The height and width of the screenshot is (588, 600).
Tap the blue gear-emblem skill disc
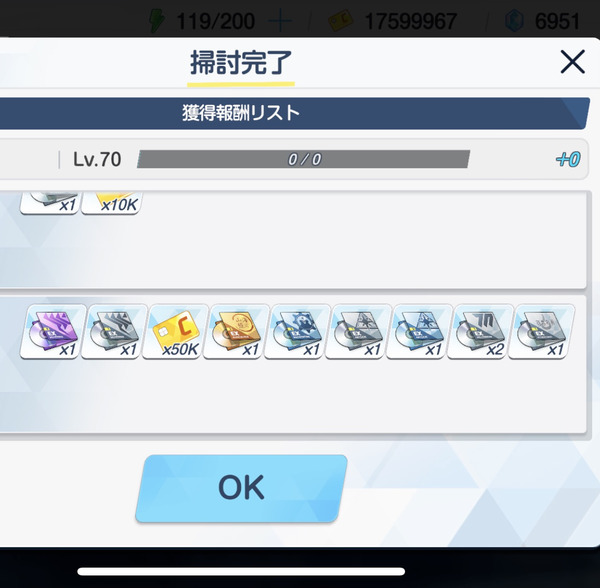297,331
